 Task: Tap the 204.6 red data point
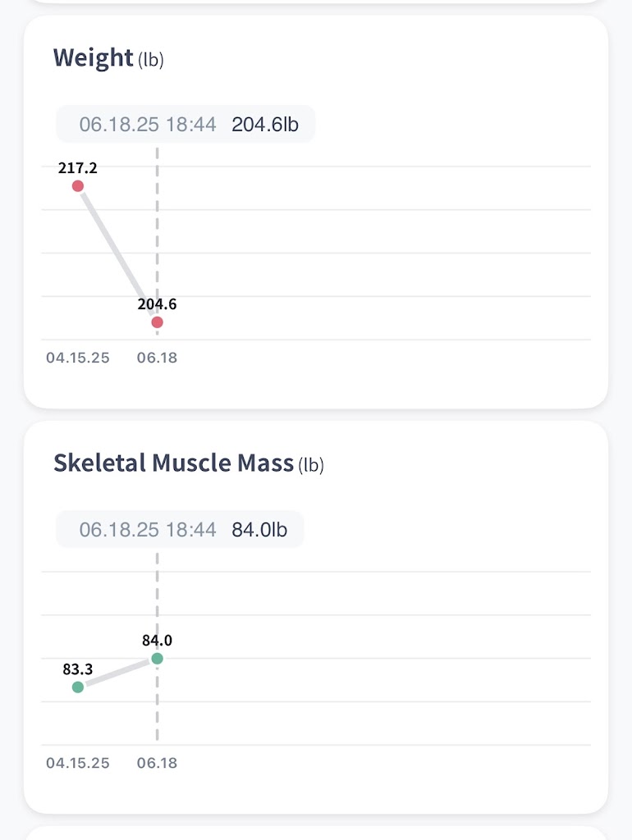(158, 322)
